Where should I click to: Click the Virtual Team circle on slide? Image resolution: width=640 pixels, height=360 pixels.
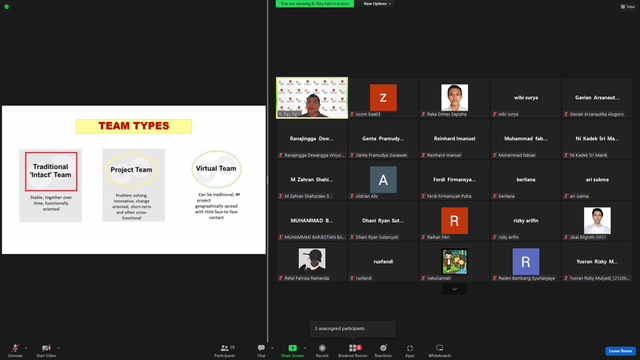[216, 169]
